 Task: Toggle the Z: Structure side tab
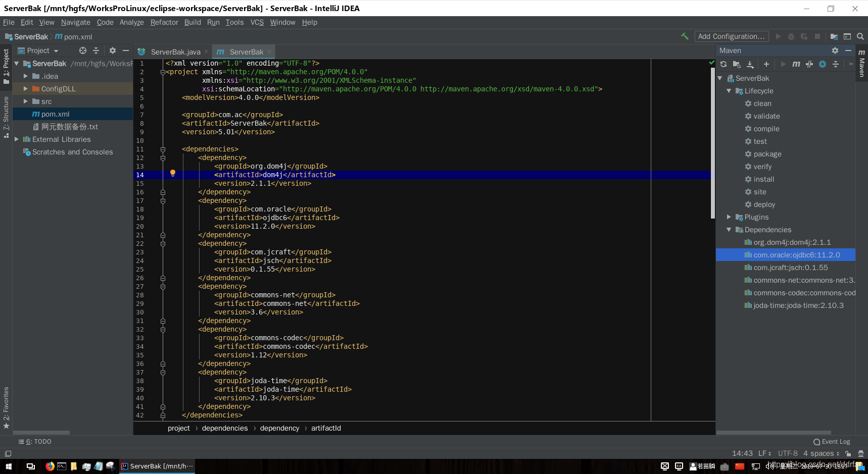click(x=6, y=117)
